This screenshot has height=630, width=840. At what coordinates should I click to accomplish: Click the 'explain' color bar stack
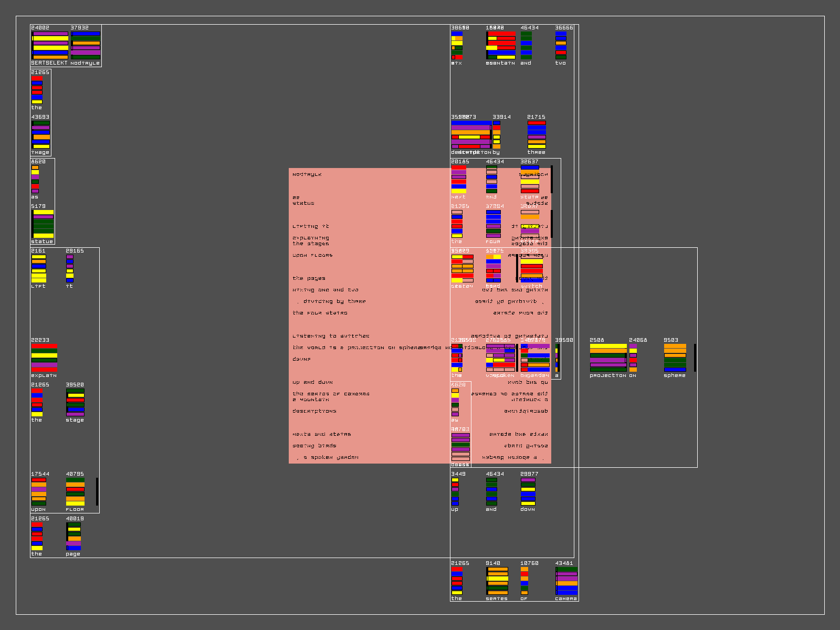click(x=44, y=358)
